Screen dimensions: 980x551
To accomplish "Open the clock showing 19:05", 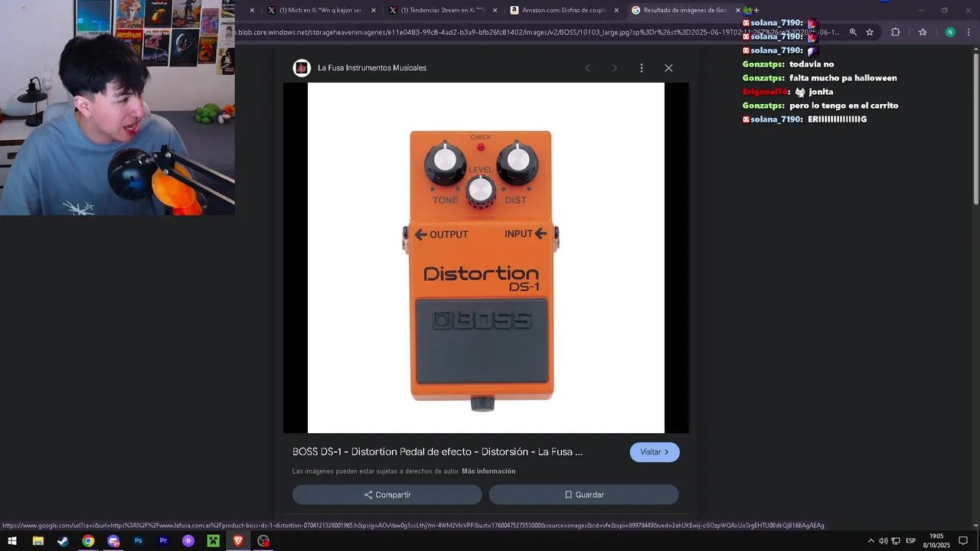I will pyautogui.click(x=936, y=541).
